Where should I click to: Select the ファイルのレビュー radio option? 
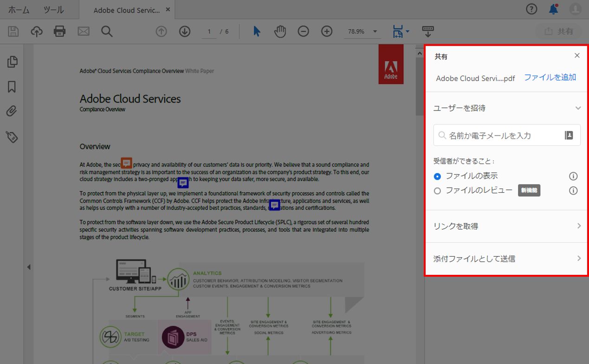[437, 190]
